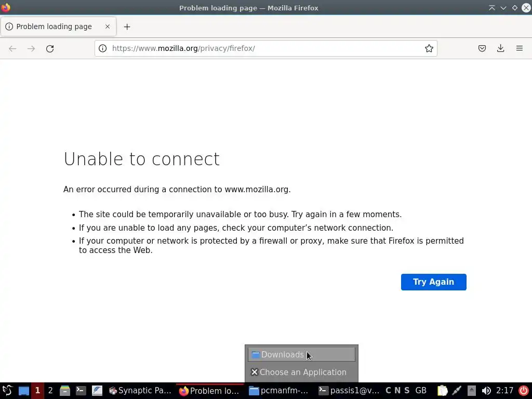532x399 pixels.
Task: Switch to Synaptic Package Manager taskbar window
Action: pyautogui.click(x=140, y=391)
